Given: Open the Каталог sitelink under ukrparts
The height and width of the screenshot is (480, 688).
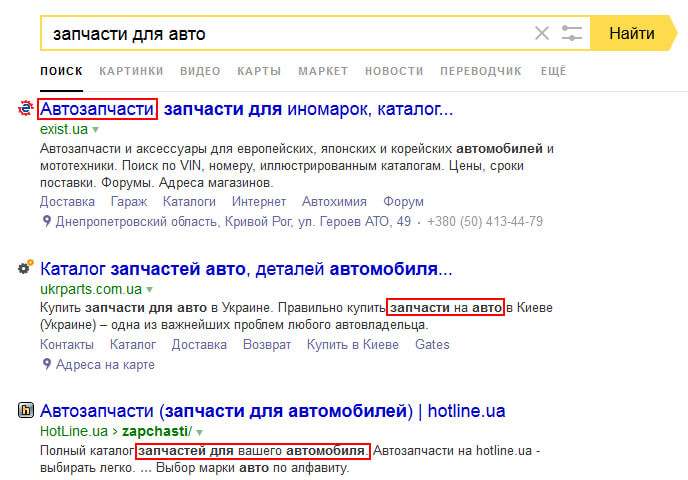Looking at the screenshot, I should (133, 344).
